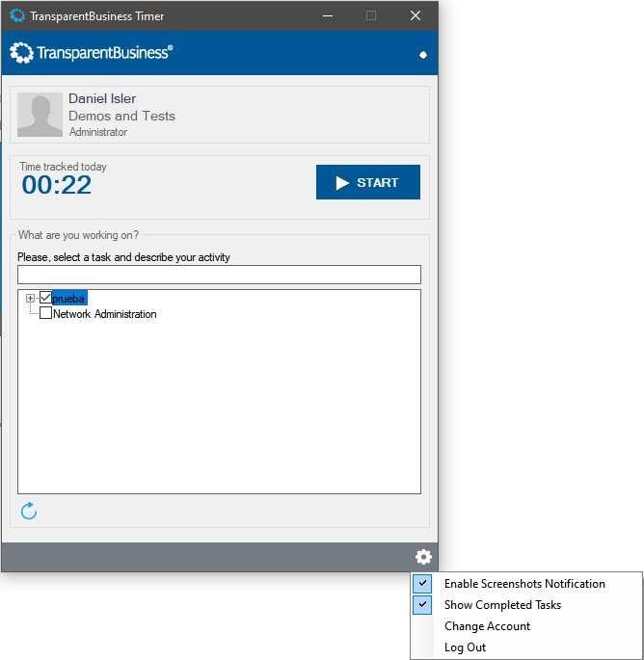The height and width of the screenshot is (660, 644).
Task: Click the white status dot in header
Action: (x=422, y=55)
